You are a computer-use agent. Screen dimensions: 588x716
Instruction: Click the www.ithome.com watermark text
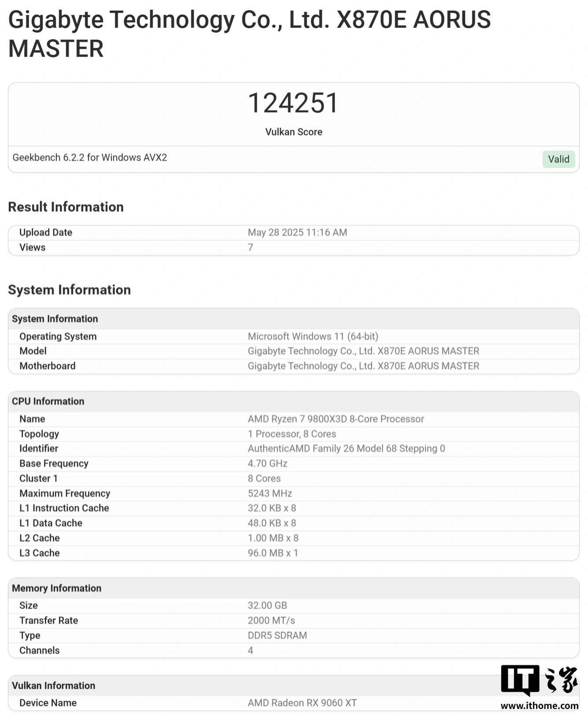point(540,705)
